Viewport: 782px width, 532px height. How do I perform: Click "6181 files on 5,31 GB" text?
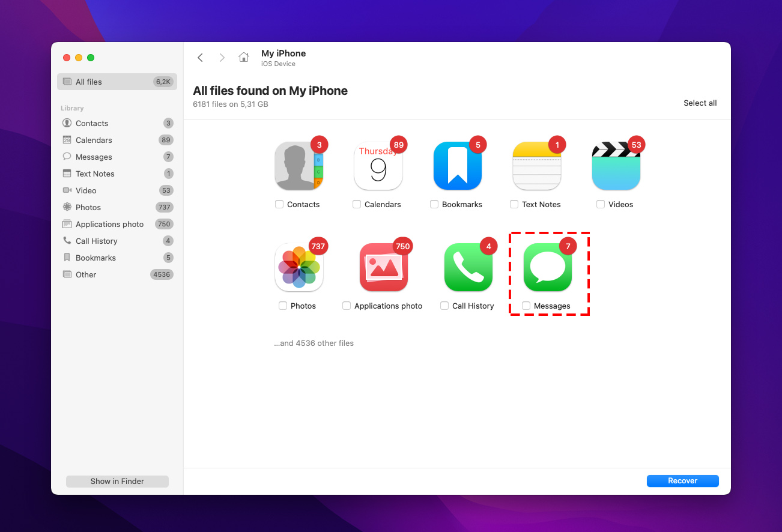pyautogui.click(x=231, y=104)
